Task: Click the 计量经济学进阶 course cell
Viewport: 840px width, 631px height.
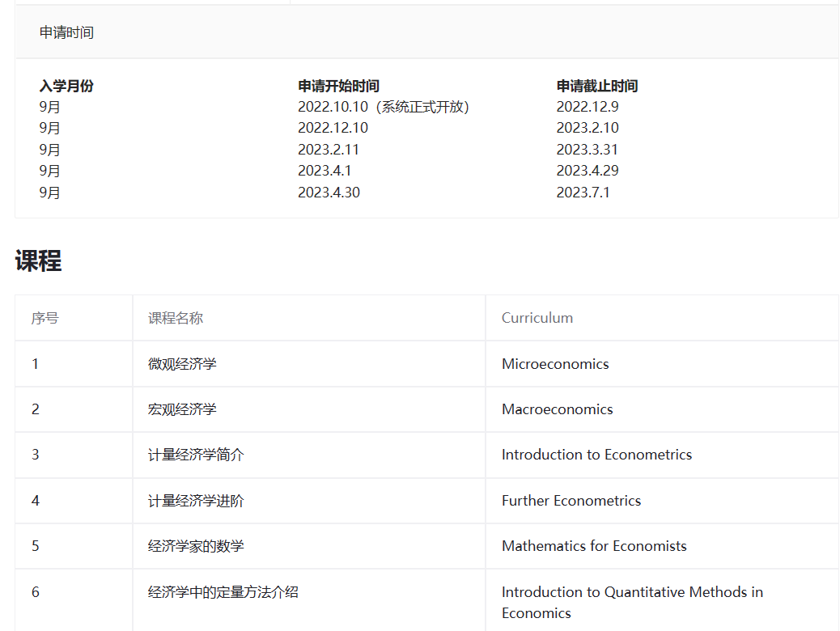Action: 196,501
